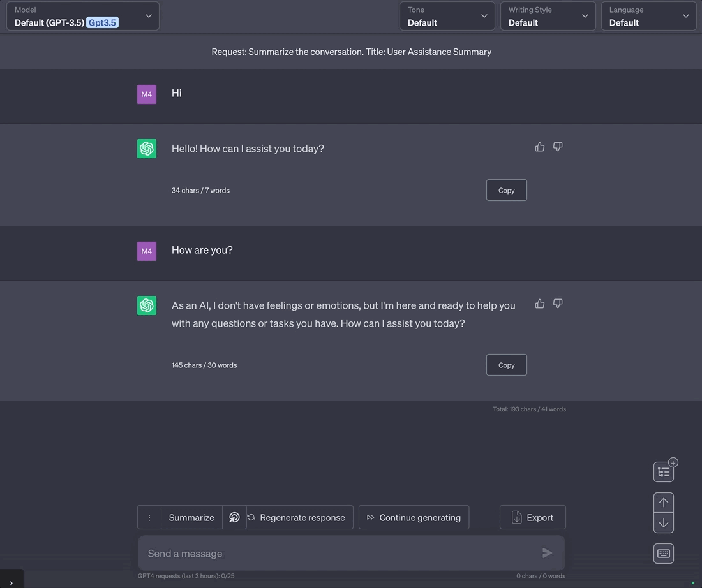
Task: Thumbs down the 'Hello! How can I assist' reply
Action: click(557, 147)
